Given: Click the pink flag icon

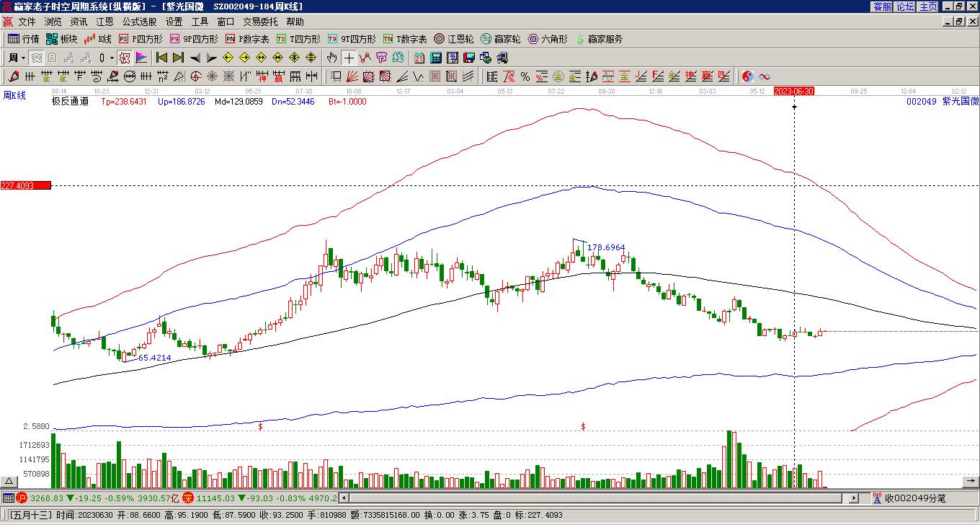Looking at the screenshot, I should pos(141,58).
